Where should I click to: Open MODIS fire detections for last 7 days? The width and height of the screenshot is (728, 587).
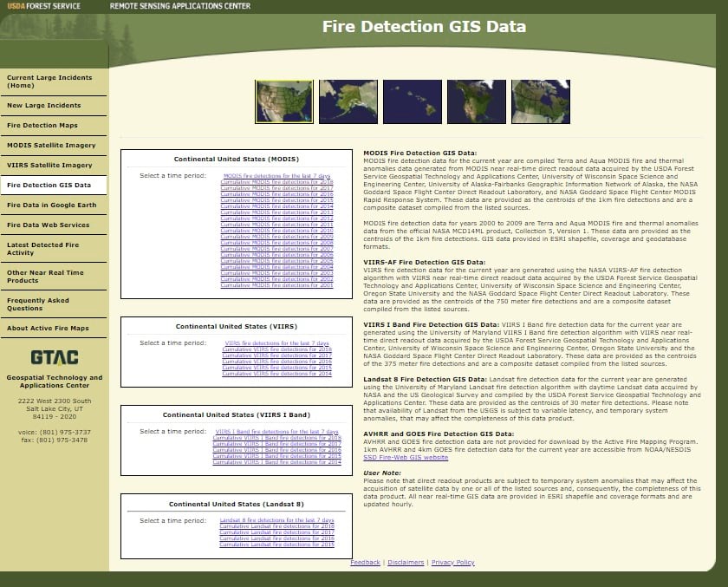[276, 176]
